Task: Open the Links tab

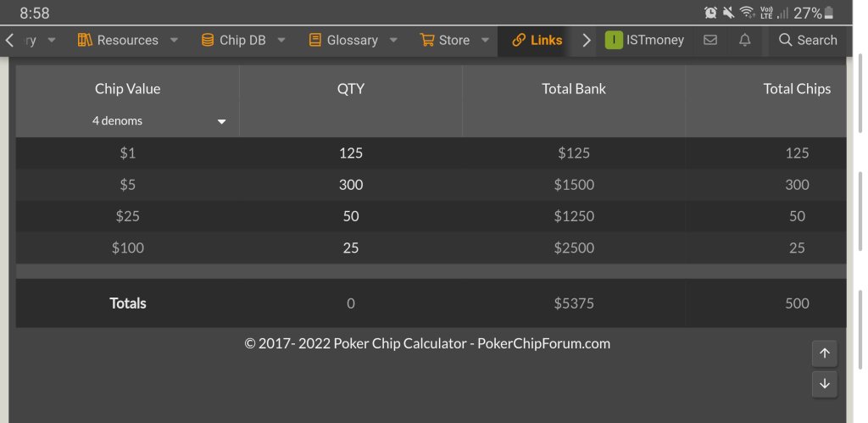Action: 537,40
